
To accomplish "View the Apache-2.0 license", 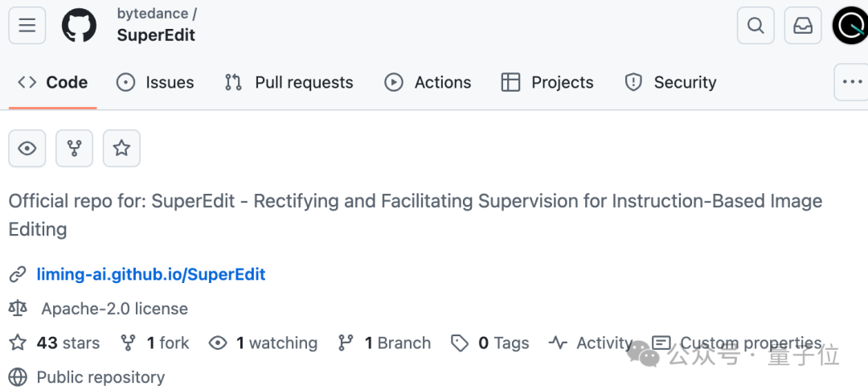I will (115, 309).
